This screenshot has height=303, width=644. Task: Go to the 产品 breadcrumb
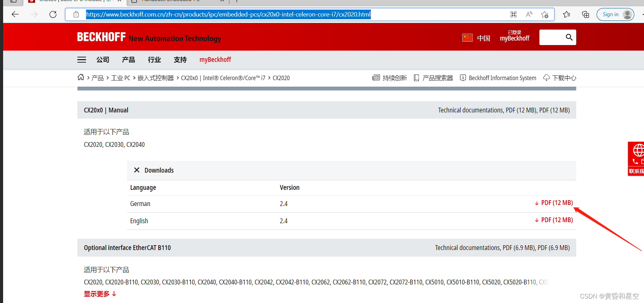[97, 78]
